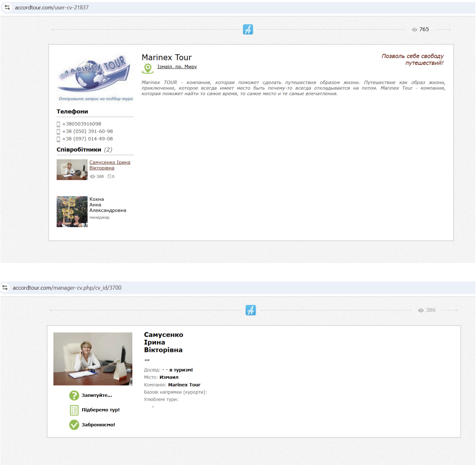Click the phone number +38 (050) 391-60-98
Screen dimensions: 476x465
[x=88, y=132]
